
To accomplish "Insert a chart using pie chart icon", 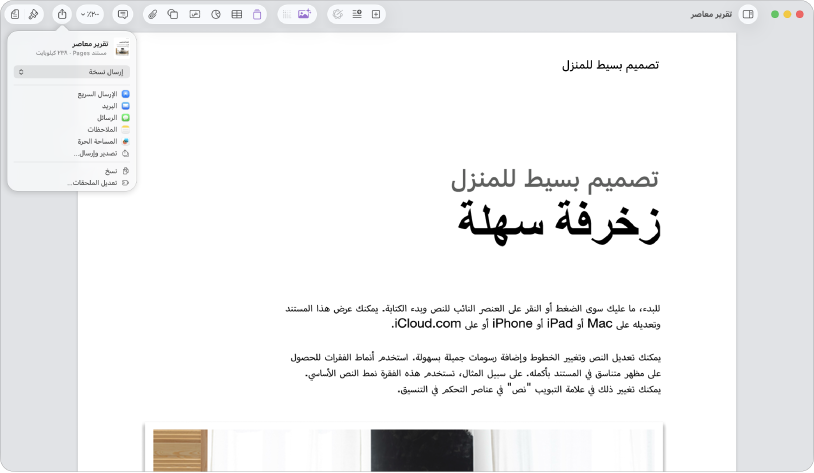I will coord(216,15).
